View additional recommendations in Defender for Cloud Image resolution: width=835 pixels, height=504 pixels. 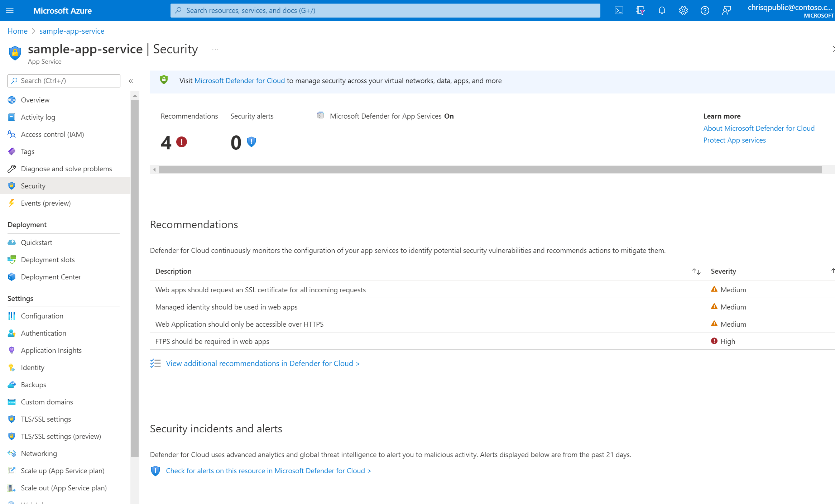click(x=262, y=363)
